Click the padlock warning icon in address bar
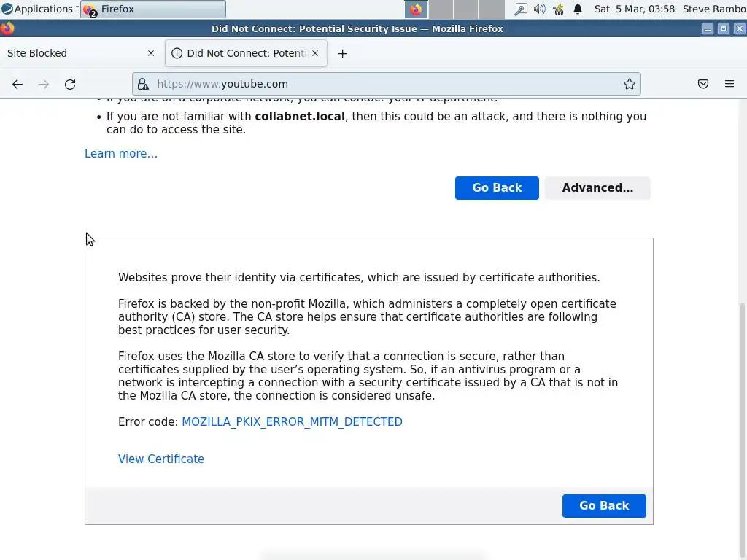Screen dimensions: 747x560 [x=143, y=85]
